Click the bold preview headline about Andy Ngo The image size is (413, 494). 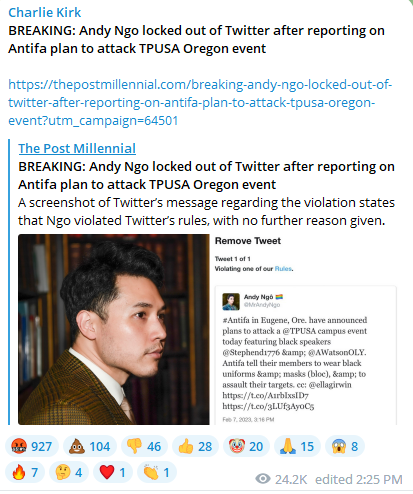click(x=206, y=175)
